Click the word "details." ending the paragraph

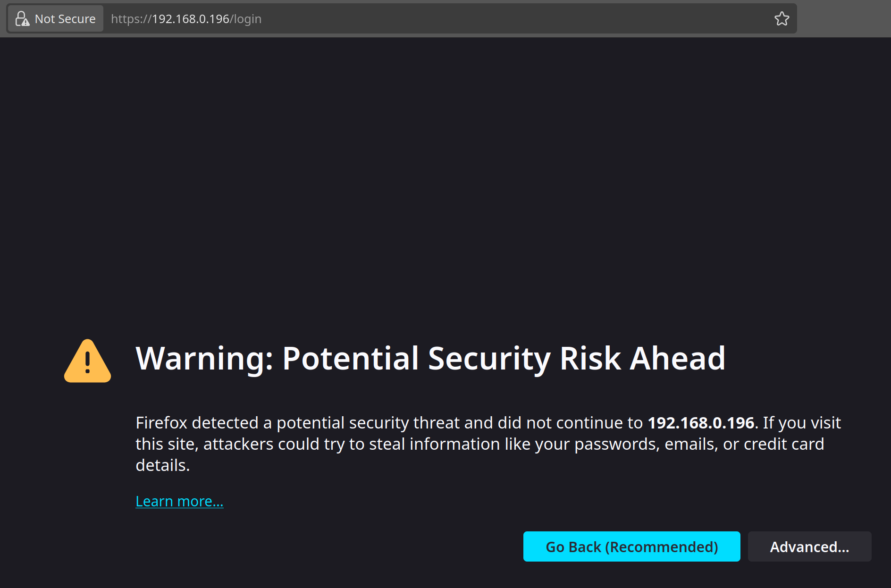(162, 465)
